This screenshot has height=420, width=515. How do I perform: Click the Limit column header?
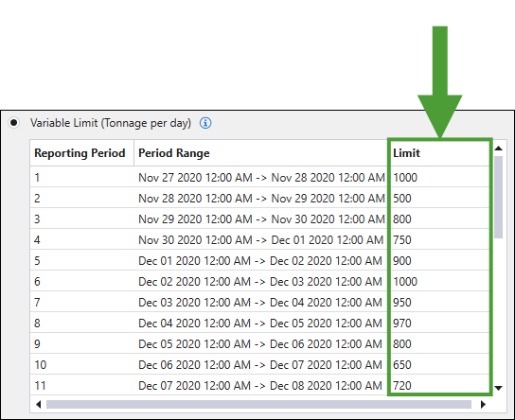point(439,153)
